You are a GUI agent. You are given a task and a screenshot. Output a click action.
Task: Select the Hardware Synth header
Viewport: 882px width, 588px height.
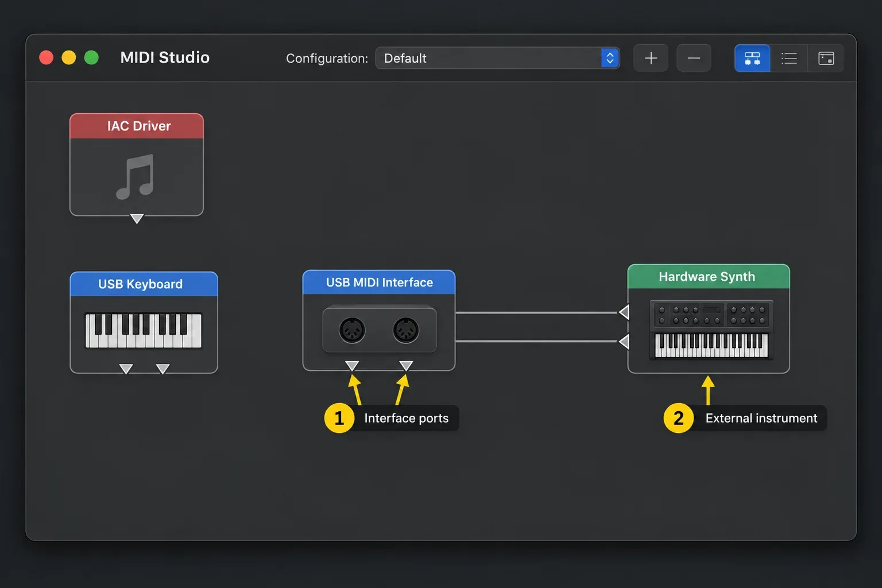(x=709, y=277)
